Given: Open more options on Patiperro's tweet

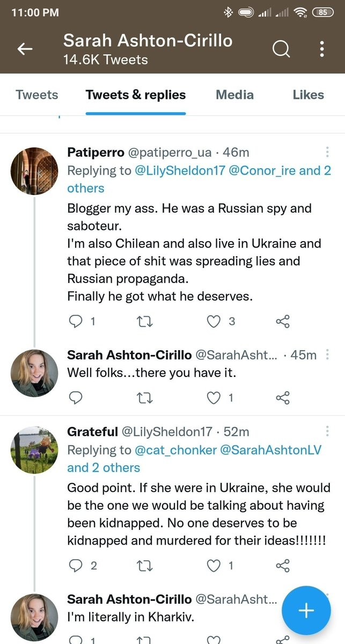Looking at the screenshot, I should [x=327, y=153].
